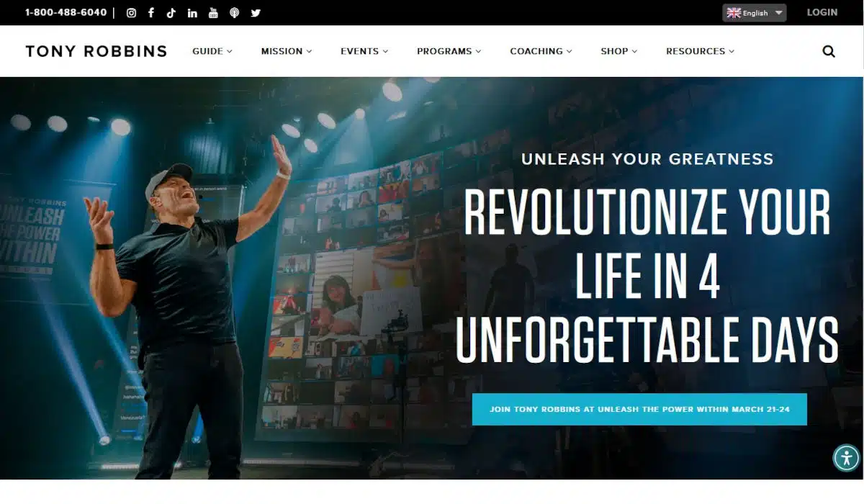Open the English language dropdown
This screenshot has width=864, height=504.
coord(755,13)
